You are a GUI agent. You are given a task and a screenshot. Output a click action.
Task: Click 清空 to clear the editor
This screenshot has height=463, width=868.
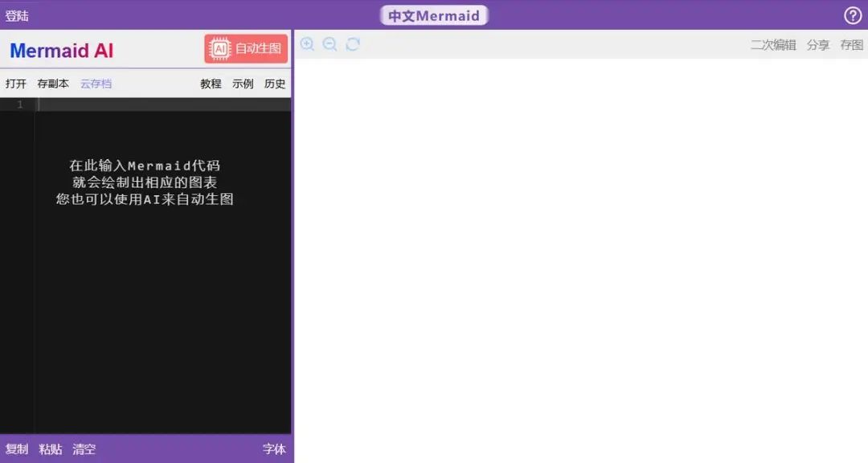click(x=84, y=449)
